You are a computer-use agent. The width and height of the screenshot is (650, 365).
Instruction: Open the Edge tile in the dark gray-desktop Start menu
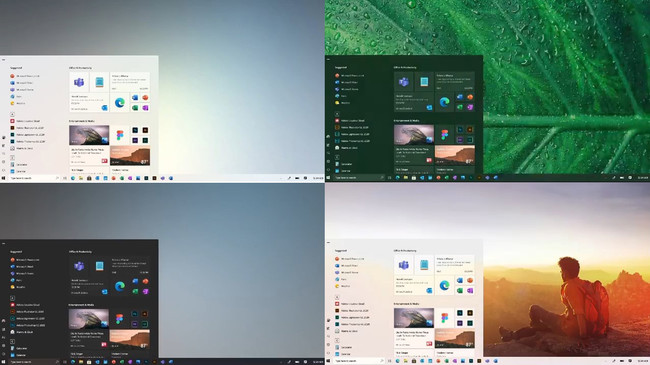pos(120,286)
